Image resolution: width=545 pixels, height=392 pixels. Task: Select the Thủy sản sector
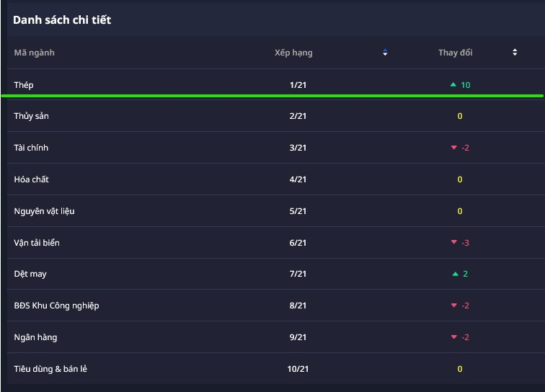click(x=31, y=116)
